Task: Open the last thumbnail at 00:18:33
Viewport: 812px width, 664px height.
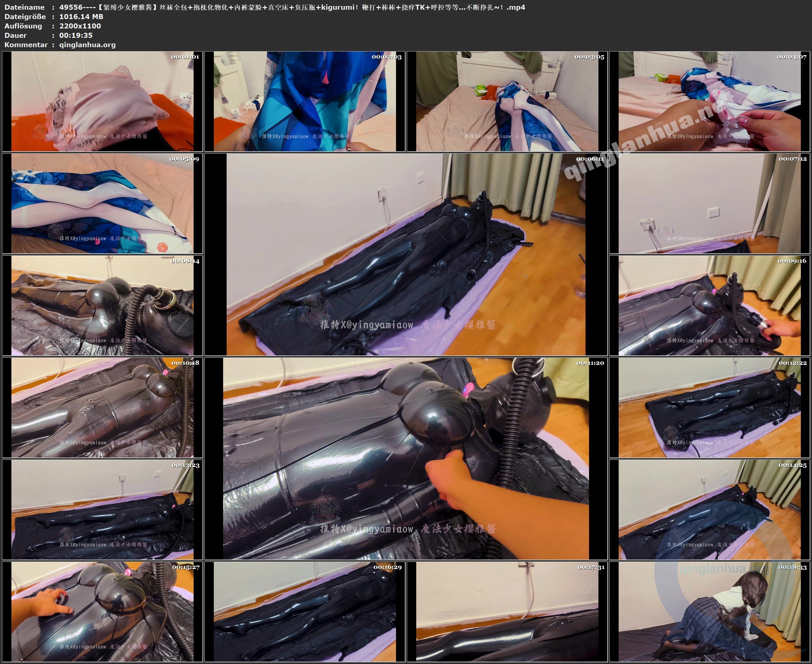Action: coord(710,612)
